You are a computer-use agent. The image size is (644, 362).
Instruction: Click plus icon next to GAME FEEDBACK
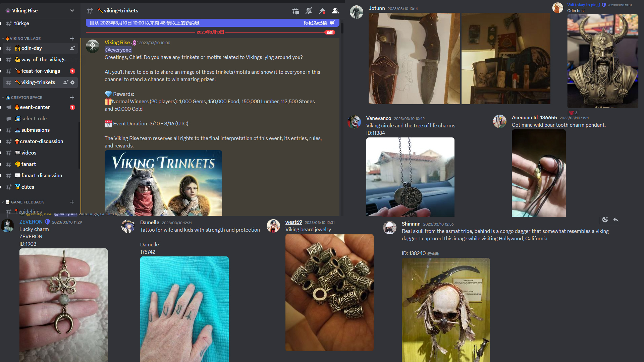click(x=72, y=202)
